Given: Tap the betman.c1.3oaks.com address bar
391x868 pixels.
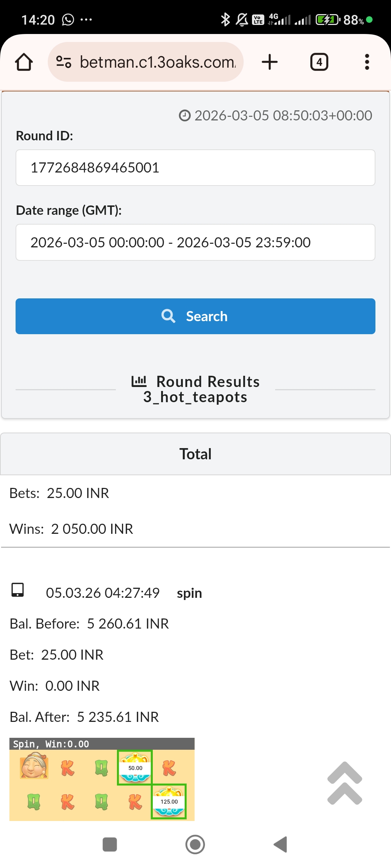Looking at the screenshot, I should click(157, 62).
